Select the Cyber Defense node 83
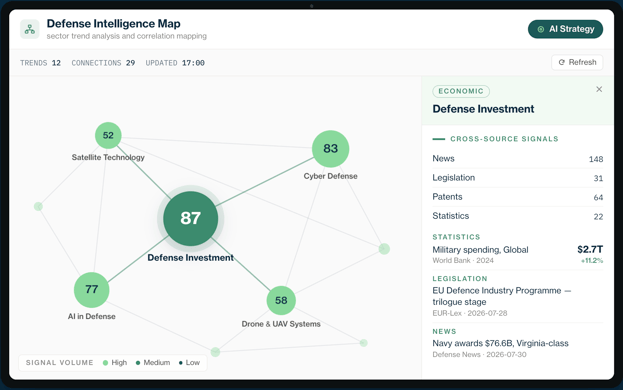This screenshot has height=390, width=623. (x=331, y=149)
